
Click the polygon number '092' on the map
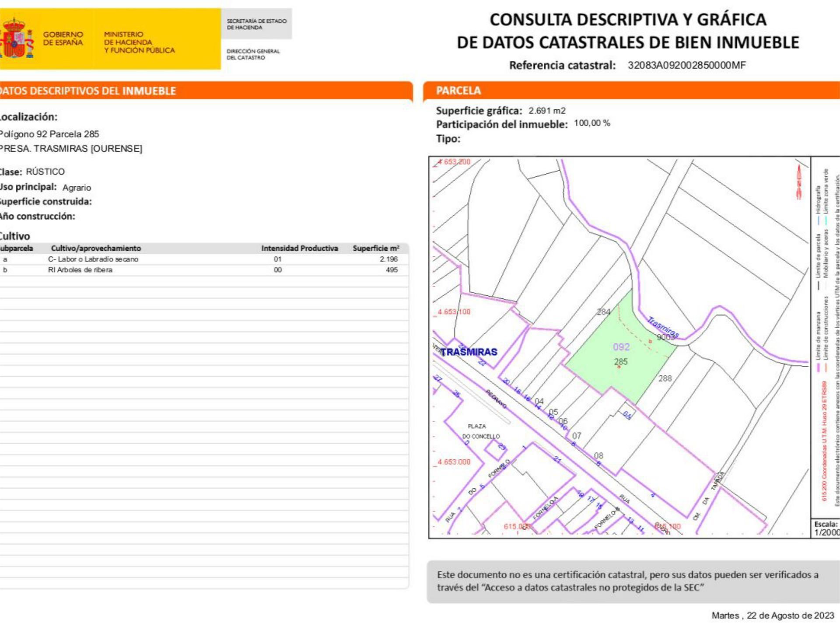coord(621,347)
